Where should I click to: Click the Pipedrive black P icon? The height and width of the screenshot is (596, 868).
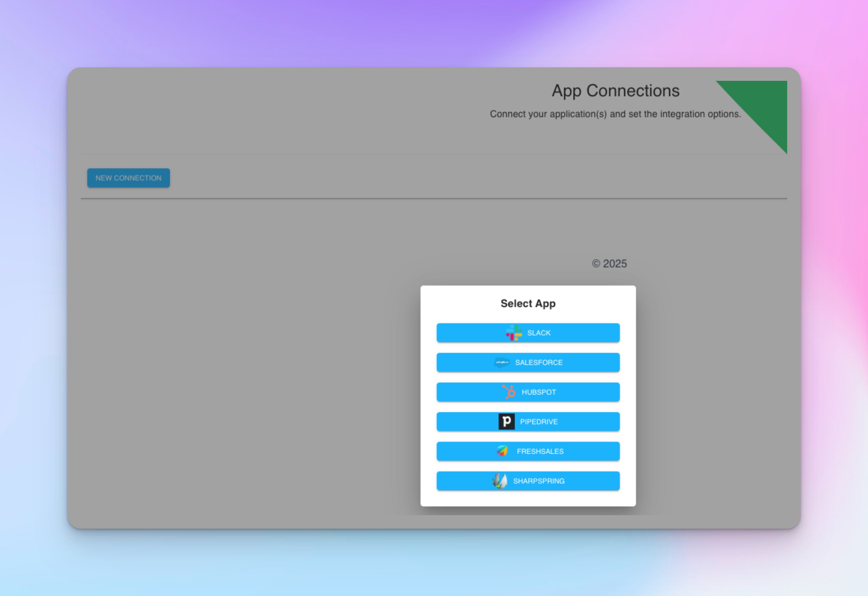(x=506, y=422)
